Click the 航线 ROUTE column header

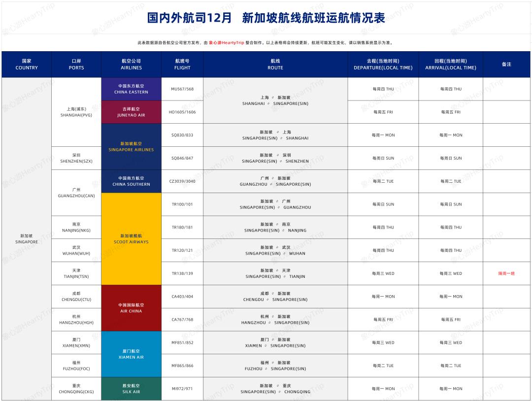point(274,64)
